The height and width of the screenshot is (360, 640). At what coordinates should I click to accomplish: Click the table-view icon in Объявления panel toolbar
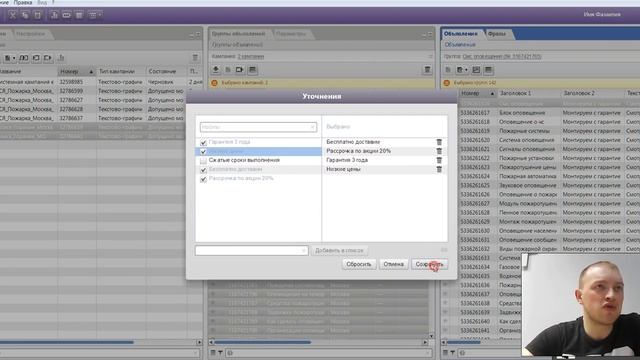click(488, 70)
